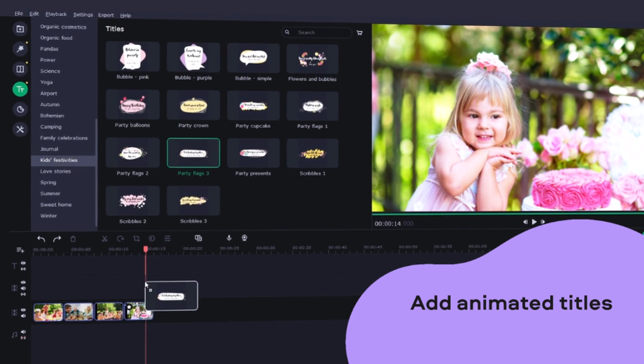
Task: Play the preview video
Action: coord(534,222)
